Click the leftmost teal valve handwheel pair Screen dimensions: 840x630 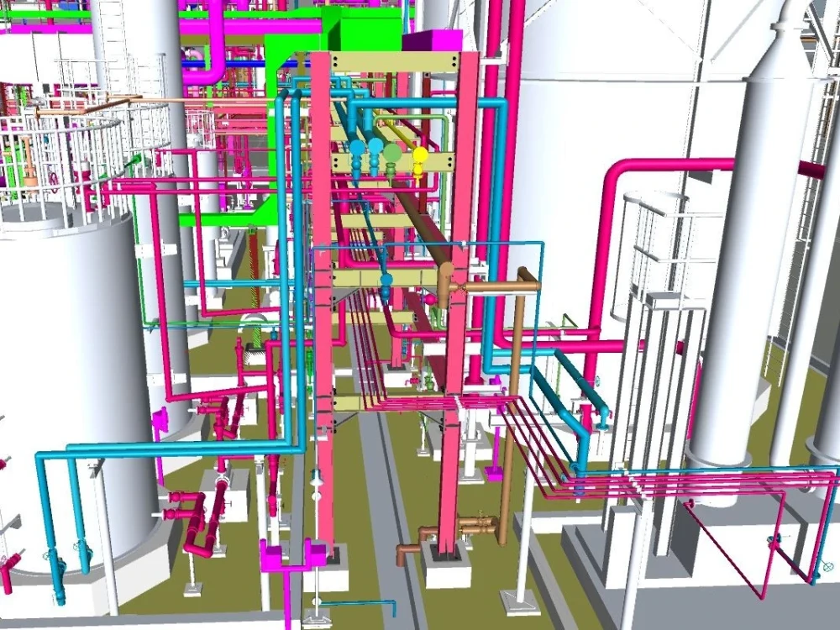click(x=357, y=148)
